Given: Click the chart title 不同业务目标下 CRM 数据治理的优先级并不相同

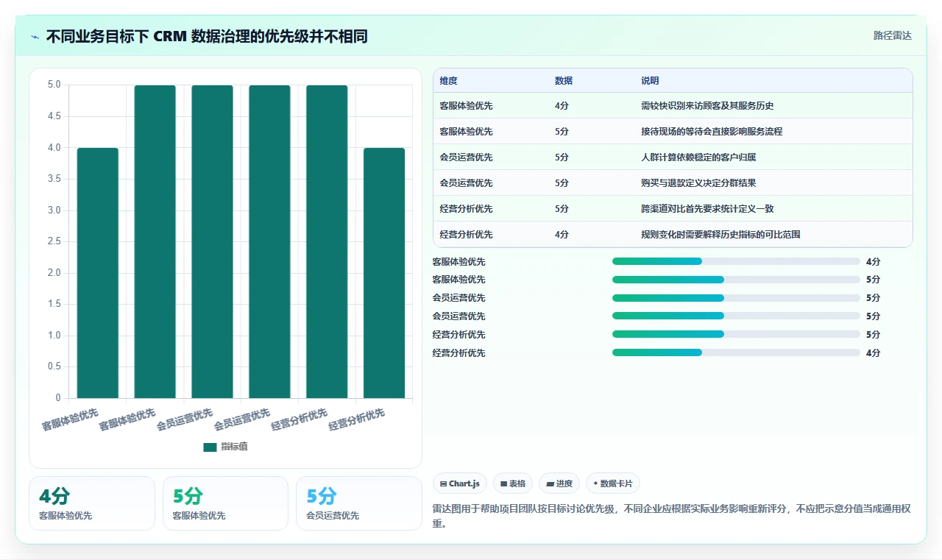Looking at the screenshot, I should tap(206, 36).
